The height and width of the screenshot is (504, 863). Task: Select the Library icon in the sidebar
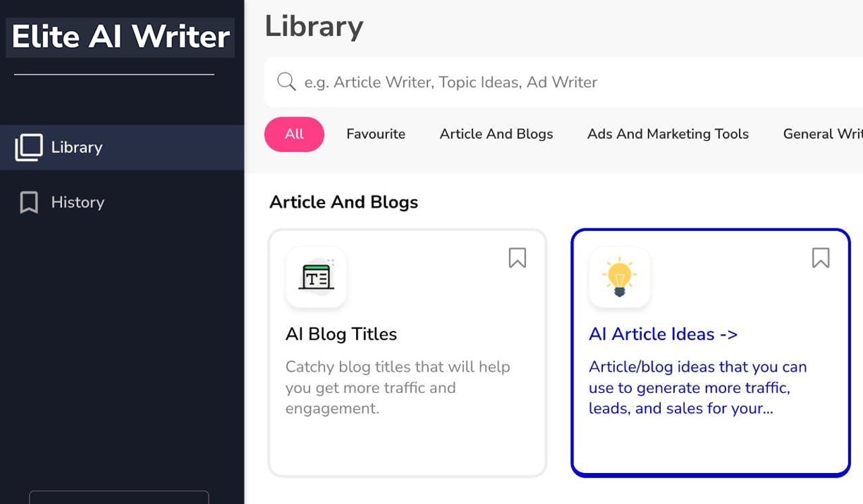click(28, 147)
